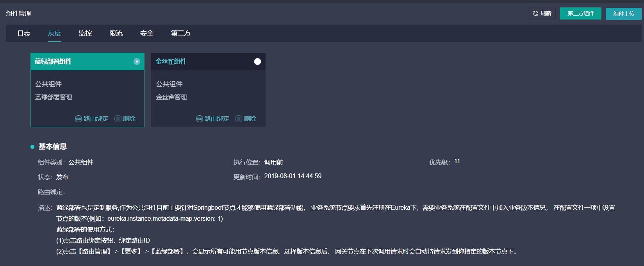Click the 蓝绿部署管理 text
This screenshot has width=644, height=266.
(x=54, y=97)
